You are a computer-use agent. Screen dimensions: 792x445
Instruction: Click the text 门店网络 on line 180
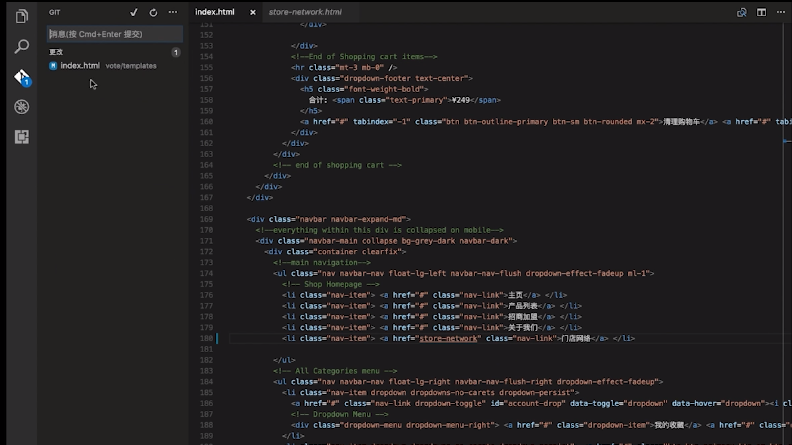[x=576, y=338]
